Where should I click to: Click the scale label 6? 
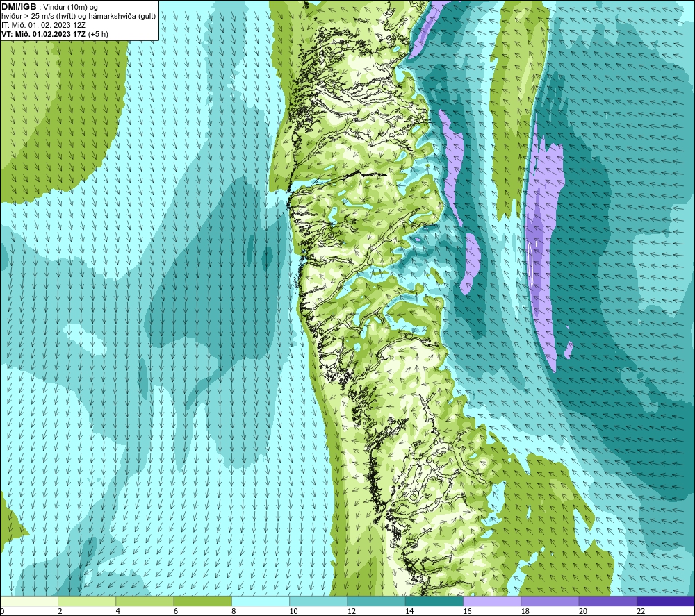pos(176,611)
